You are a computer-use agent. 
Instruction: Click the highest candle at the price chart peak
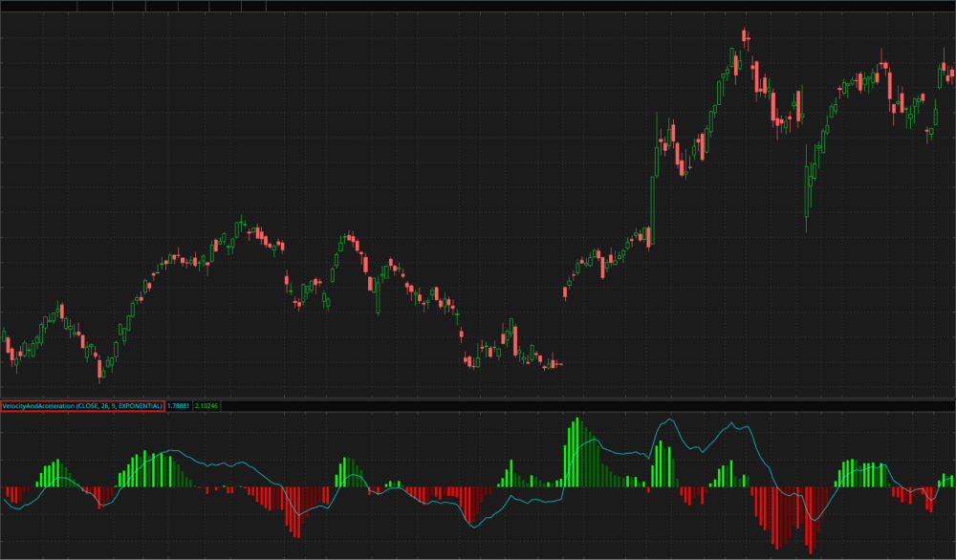[x=744, y=38]
